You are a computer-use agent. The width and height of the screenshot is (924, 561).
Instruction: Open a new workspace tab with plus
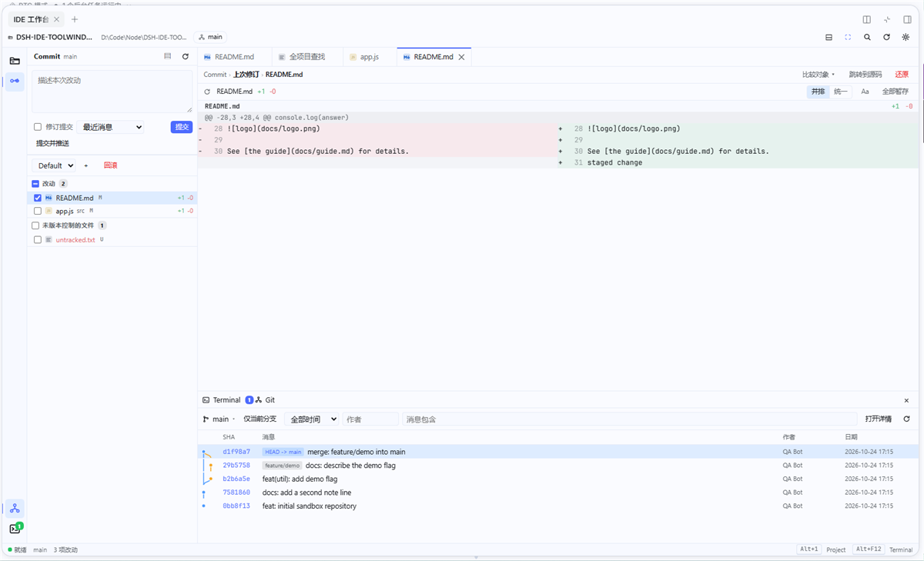[x=75, y=19]
